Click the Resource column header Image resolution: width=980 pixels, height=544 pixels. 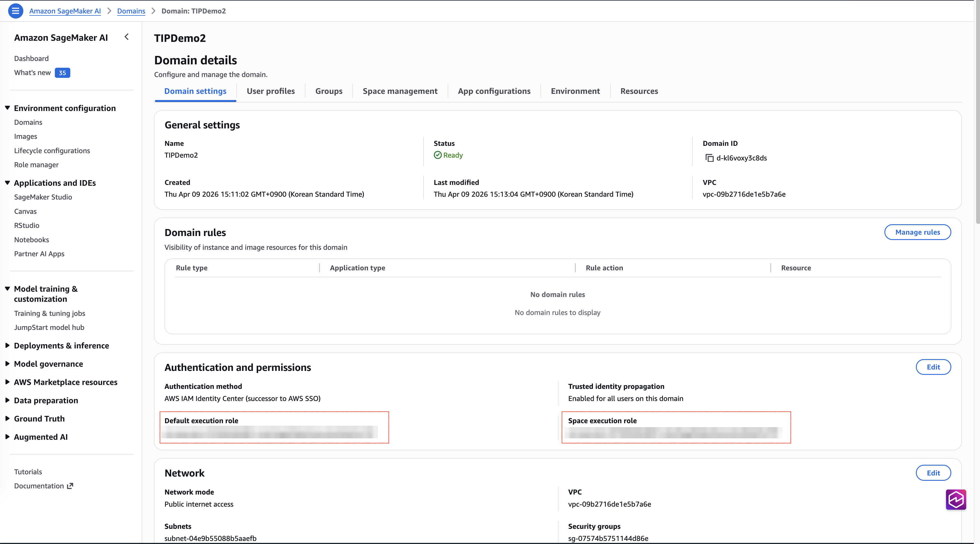[x=796, y=268]
